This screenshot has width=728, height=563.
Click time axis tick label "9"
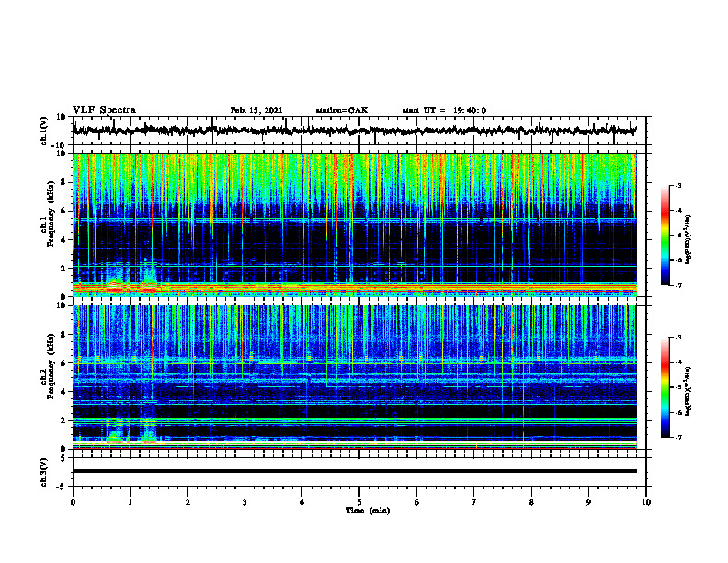pyautogui.click(x=588, y=502)
